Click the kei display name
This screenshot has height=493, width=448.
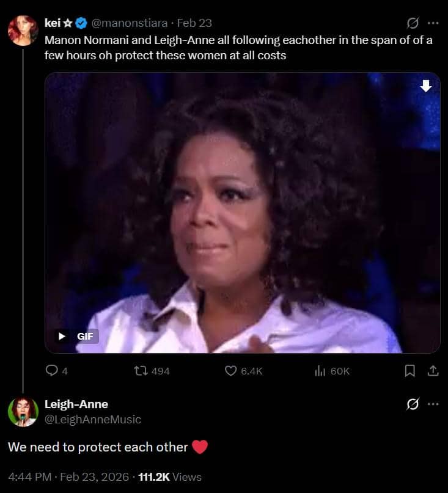52,23
